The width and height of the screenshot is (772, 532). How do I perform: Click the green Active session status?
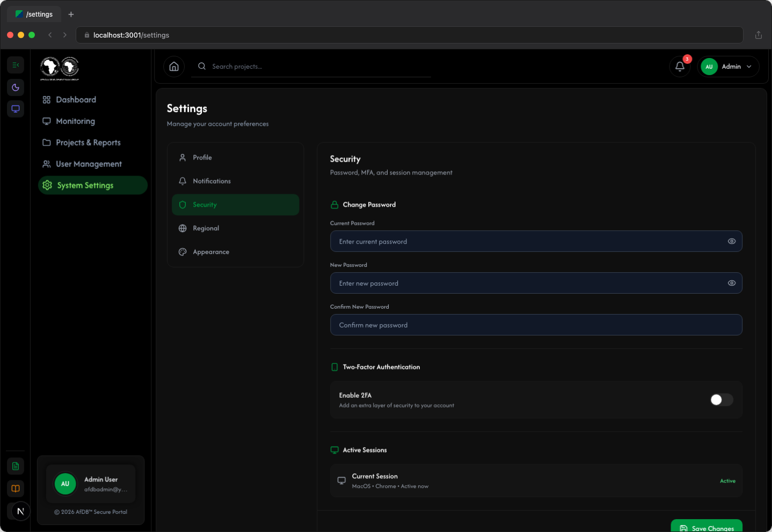727,481
